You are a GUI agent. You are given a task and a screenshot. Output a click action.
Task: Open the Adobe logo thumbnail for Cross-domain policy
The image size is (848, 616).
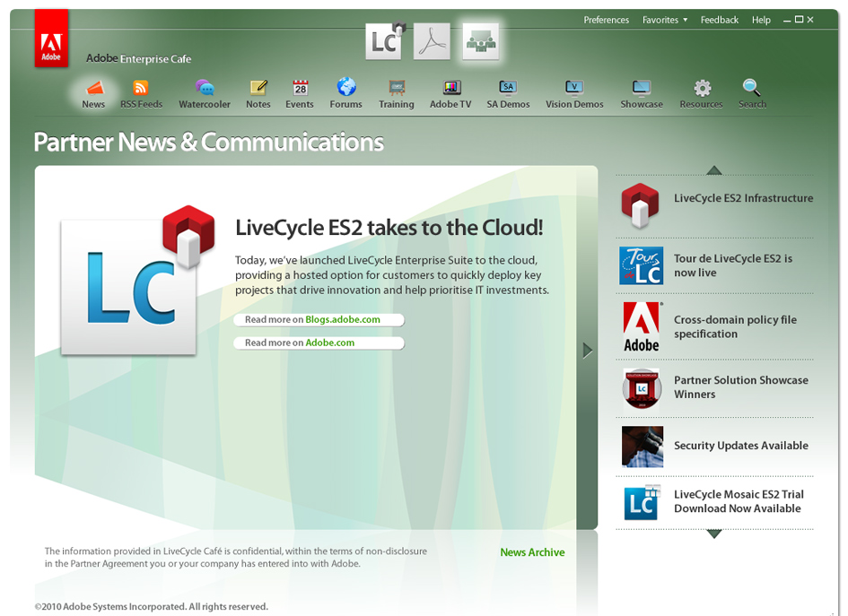[642, 327]
